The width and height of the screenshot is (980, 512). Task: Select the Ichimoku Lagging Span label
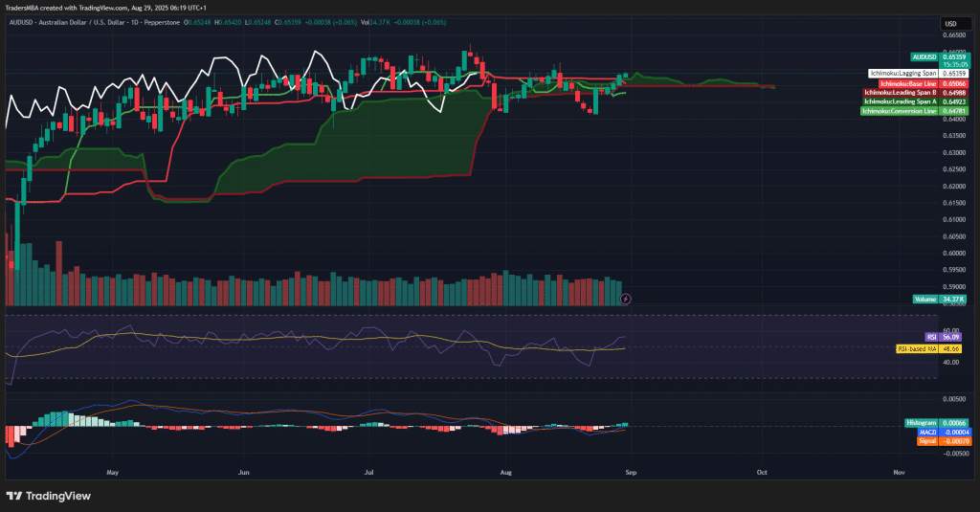pos(902,73)
